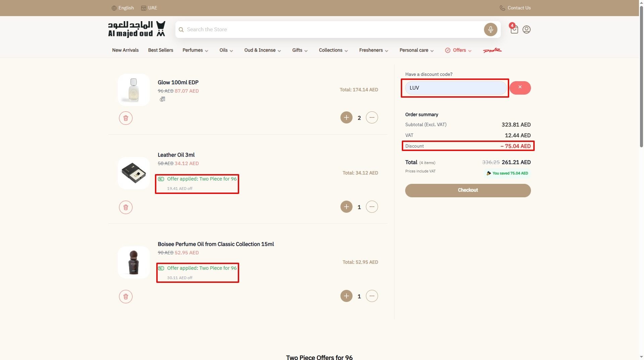This screenshot has height=360, width=644.
Task: Delete Boisee Perfume Oil from cart
Action: coord(126,297)
